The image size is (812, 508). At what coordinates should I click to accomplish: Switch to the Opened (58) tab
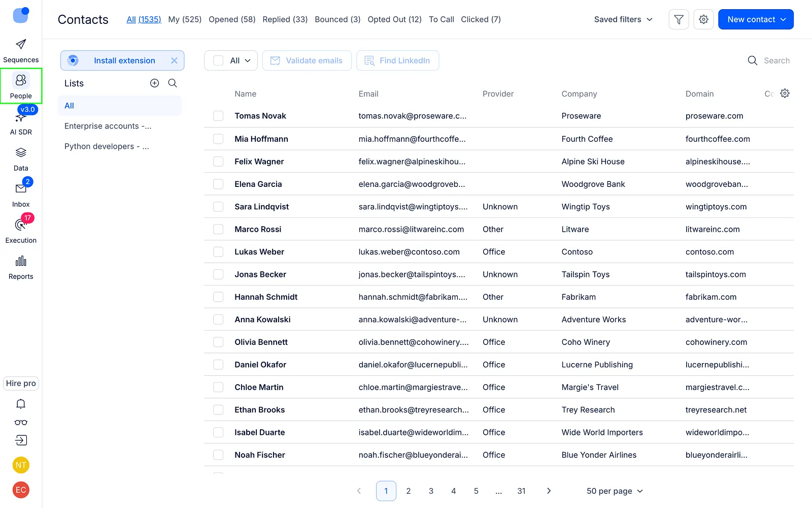tap(232, 19)
